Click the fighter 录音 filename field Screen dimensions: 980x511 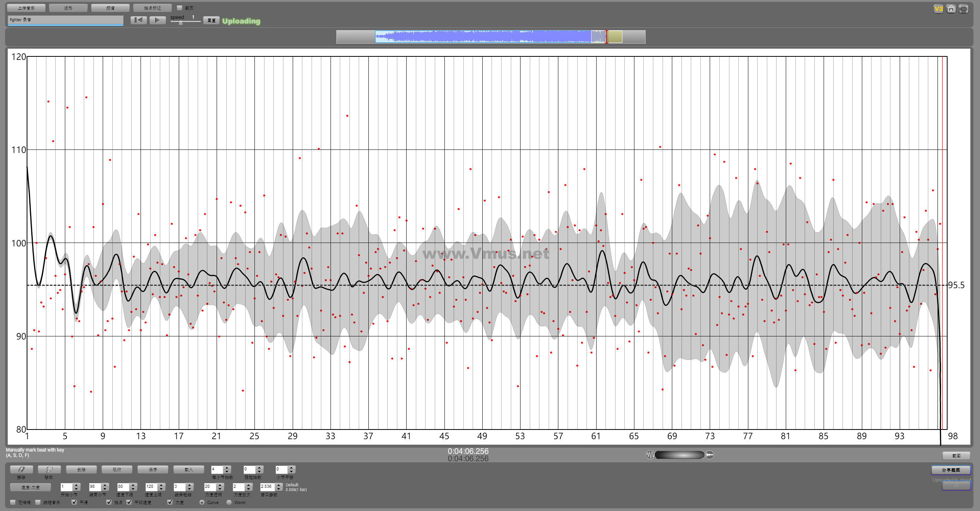point(65,20)
